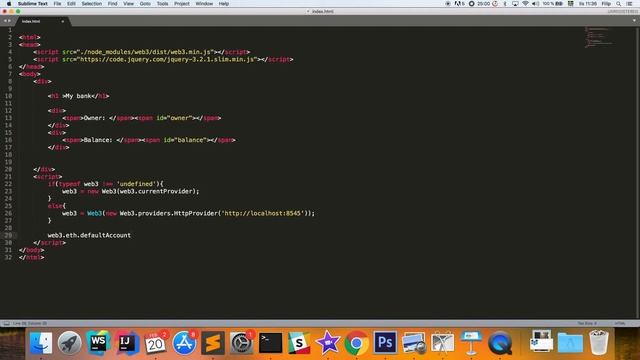Screen dimensions: 640x360
Task: Click the localhost:8545 URL string
Action: click(263, 213)
